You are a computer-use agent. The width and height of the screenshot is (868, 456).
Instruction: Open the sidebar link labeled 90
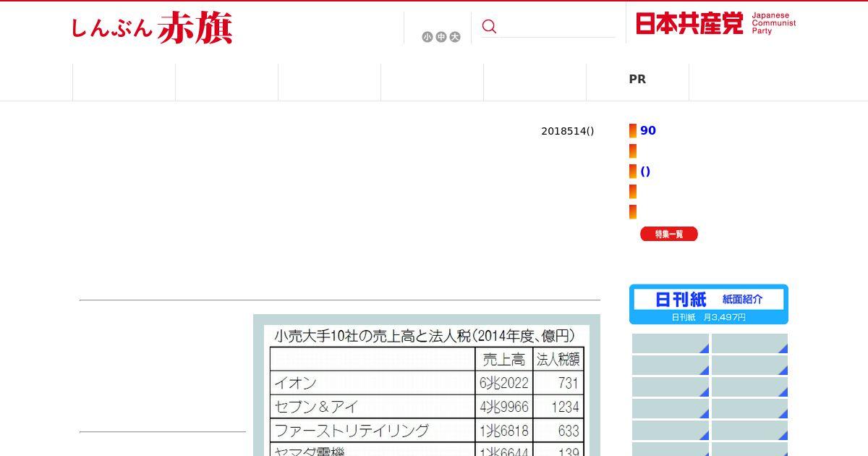(648, 130)
